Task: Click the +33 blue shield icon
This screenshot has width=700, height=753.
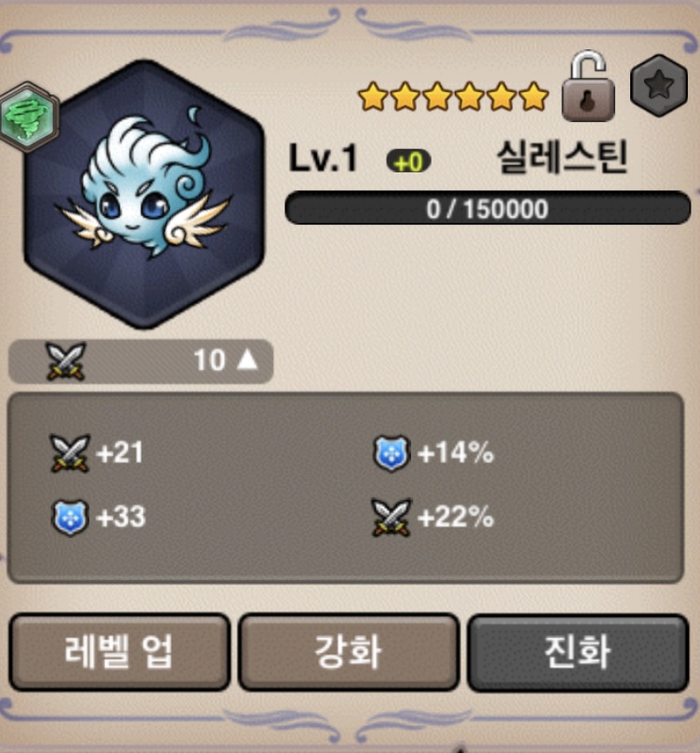Action: click(x=70, y=517)
